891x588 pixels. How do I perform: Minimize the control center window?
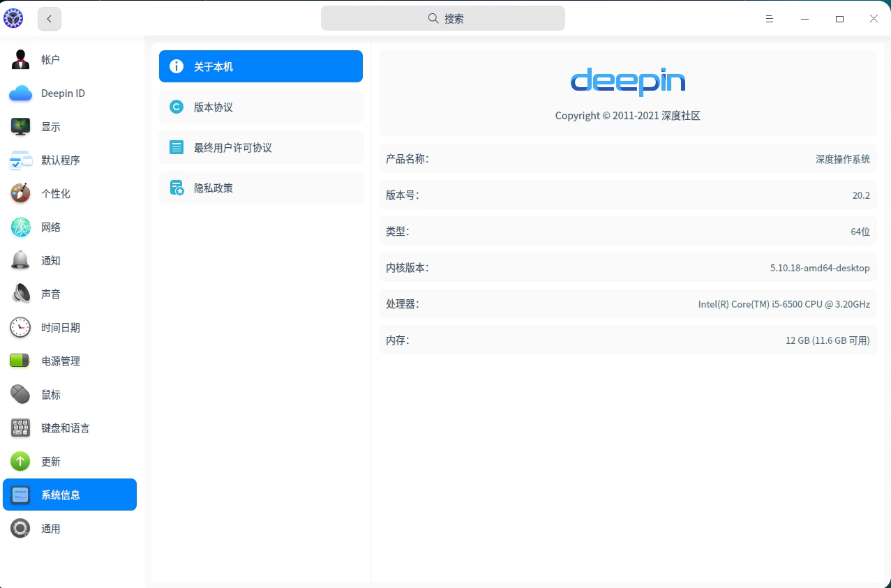click(805, 19)
